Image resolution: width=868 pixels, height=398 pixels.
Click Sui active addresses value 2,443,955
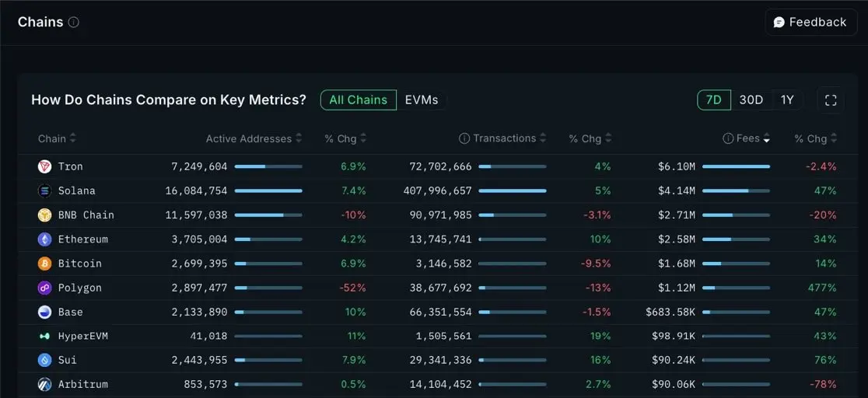tap(199, 361)
